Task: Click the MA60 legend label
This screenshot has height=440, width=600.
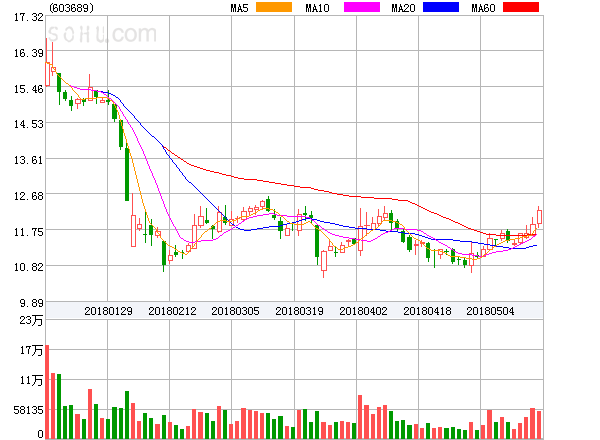Action: [x=483, y=8]
